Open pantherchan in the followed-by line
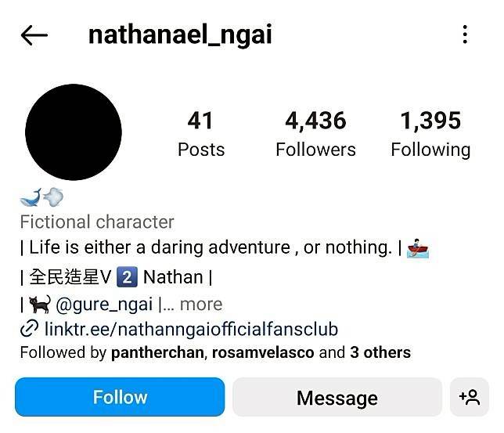The width and height of the screenshot is (504, 433). coord(157,352)
